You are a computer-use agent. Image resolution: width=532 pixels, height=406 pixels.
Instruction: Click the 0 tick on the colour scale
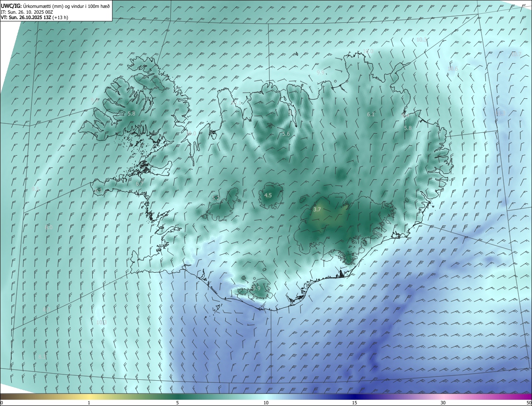click(x=2, y=403)
